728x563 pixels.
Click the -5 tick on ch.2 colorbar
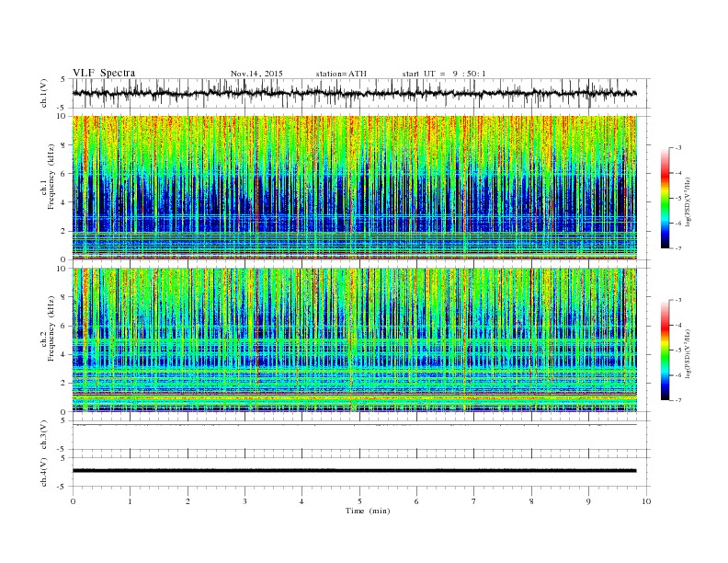[677, 350]
